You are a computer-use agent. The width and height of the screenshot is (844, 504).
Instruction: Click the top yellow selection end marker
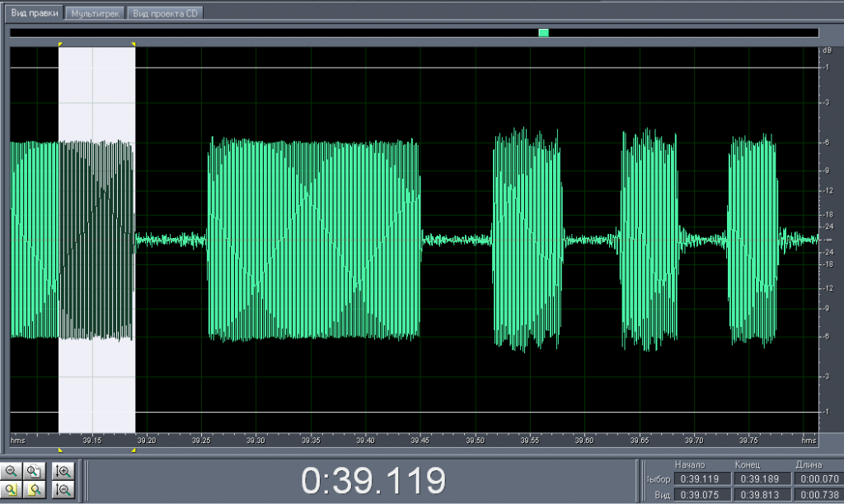[134, 44]
